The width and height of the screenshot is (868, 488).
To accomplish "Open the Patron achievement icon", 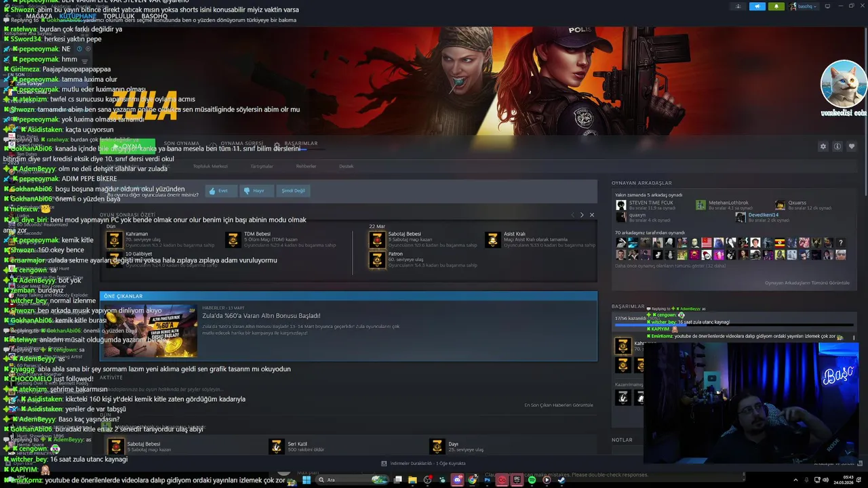I will [x=377, y=260].
